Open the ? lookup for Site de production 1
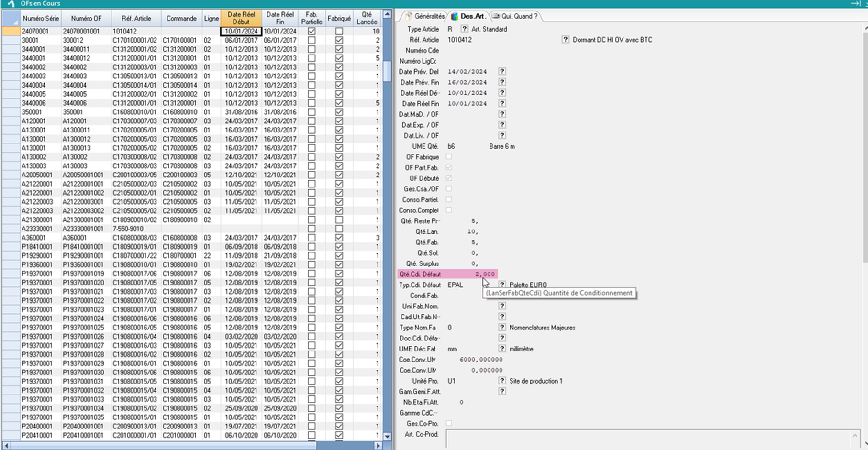The image size is (868, 450). tap(502, 381)
